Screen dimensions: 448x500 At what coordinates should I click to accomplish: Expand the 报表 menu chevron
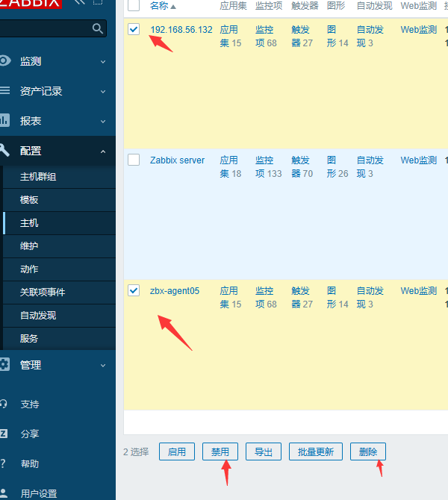click(x=103, y=122)
